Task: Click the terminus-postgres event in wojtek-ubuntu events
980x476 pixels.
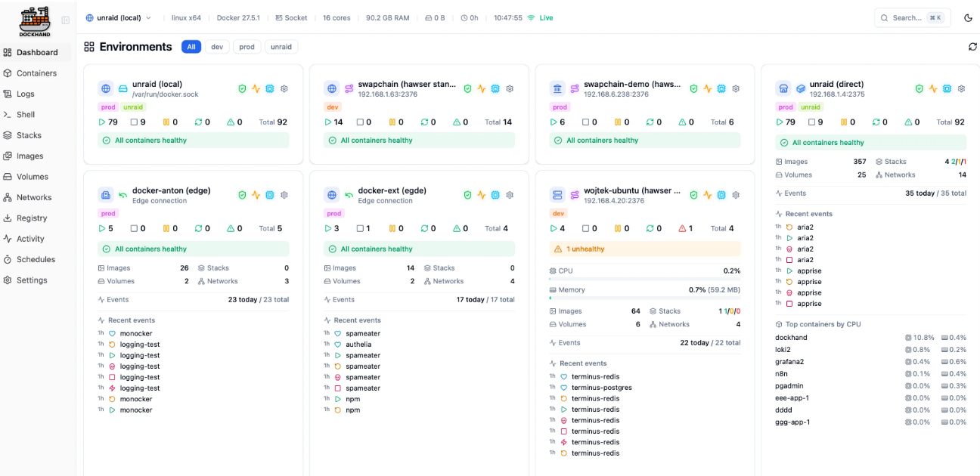Action: click(x=601, y=388)
